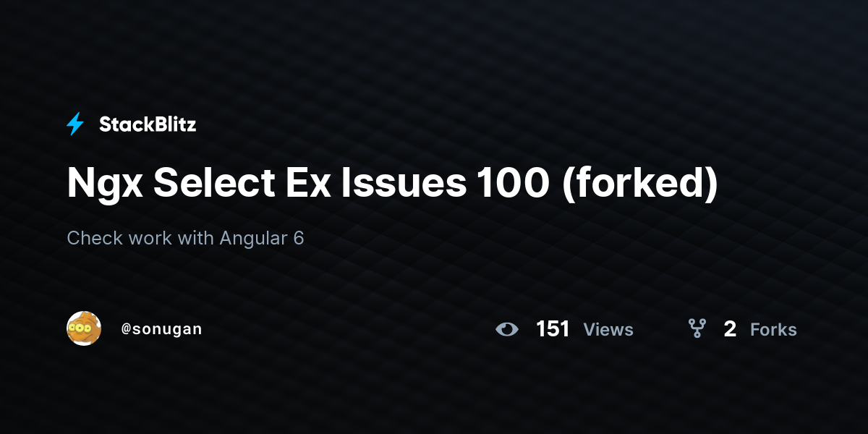Open the @sonugan profile handle
This screenshot has width=868, height=434.
click(161, 329)
